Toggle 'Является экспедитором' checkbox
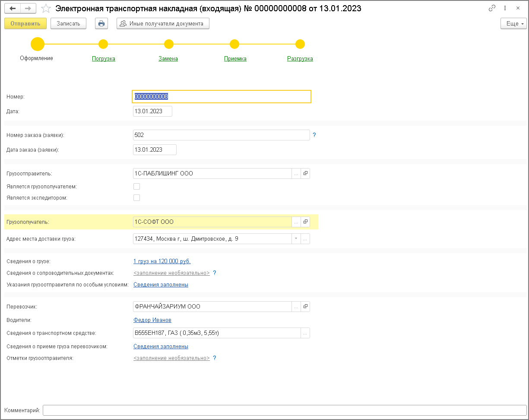This screenshot has height=420, width=529. [137, 198]
